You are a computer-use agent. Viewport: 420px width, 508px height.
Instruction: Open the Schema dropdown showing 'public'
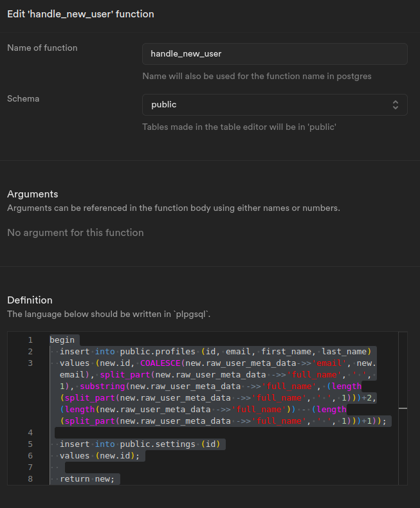(x=275, y=105)
